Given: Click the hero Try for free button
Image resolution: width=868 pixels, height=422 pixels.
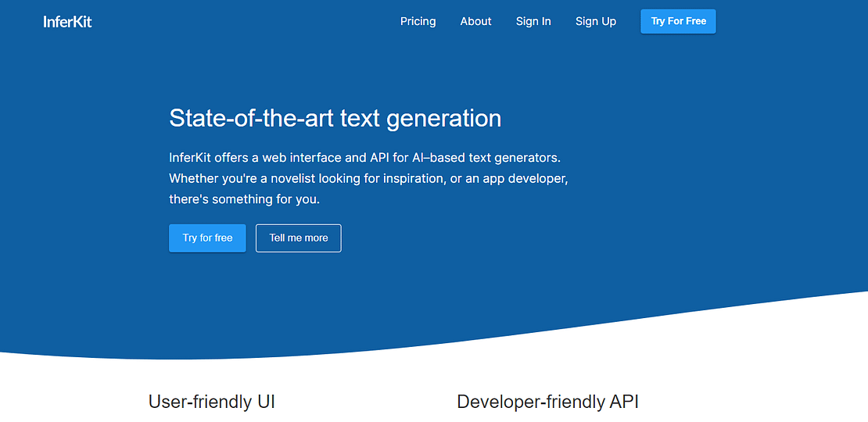Looking at the screenshot, I should tap(207, 238).
